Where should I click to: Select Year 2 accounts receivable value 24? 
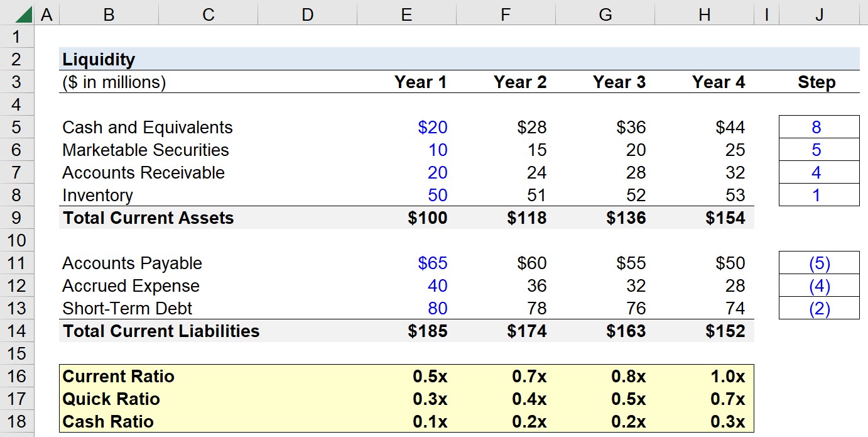(537, 173)
